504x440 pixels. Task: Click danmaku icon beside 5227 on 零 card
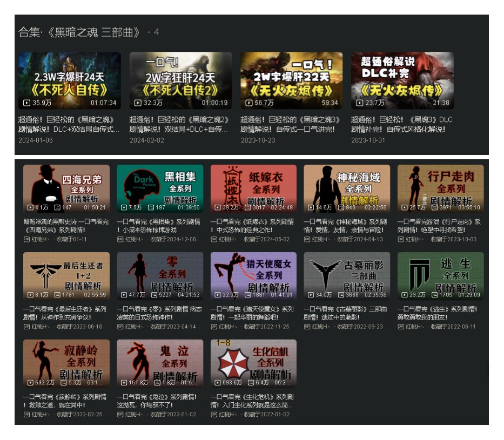pos(154,295)
